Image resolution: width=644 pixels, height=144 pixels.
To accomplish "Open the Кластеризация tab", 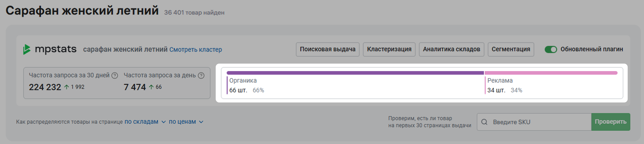I will [x=389, y=49].
